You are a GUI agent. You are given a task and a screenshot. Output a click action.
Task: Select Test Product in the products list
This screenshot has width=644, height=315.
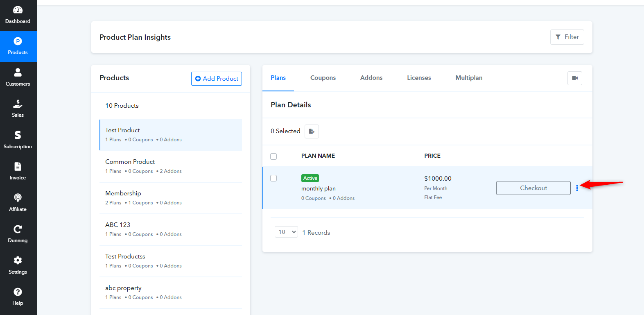coord(171,135)
